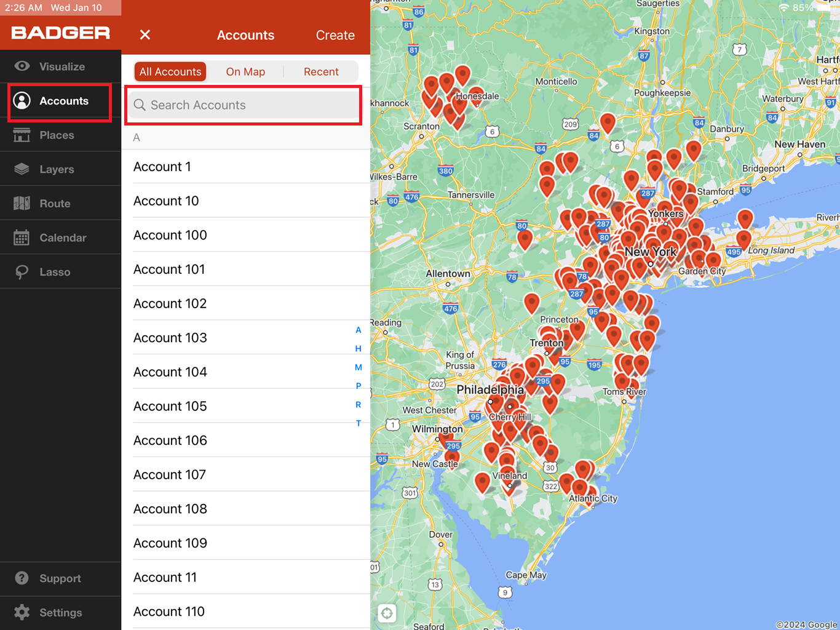Open the Route map icon
Screen dimensions: 840x630
(22, 204)
